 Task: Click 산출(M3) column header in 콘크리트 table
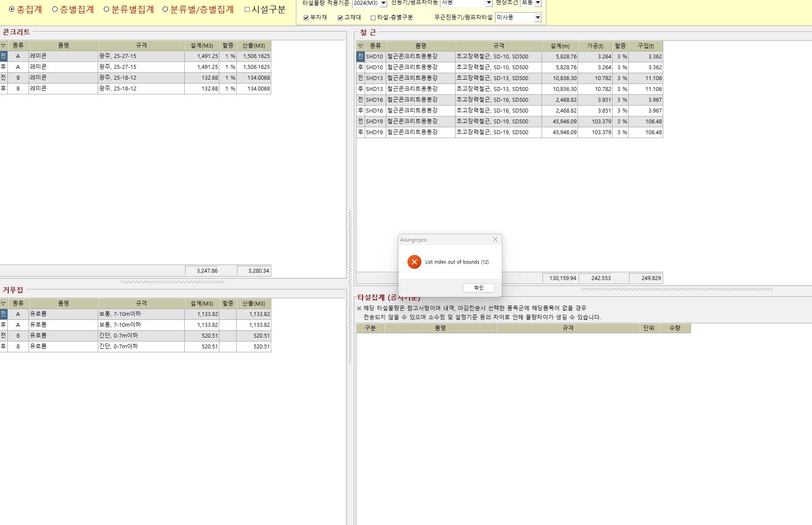tap(254, 46)
